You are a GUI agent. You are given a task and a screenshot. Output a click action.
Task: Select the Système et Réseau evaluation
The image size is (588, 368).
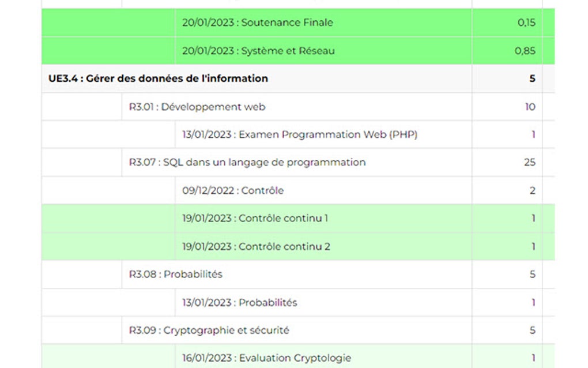258,51
